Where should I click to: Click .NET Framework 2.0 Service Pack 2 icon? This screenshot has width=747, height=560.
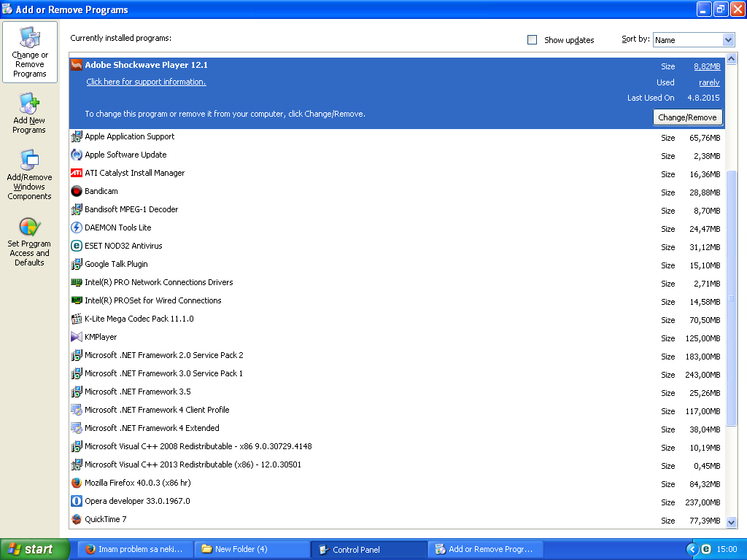point(76,355)
